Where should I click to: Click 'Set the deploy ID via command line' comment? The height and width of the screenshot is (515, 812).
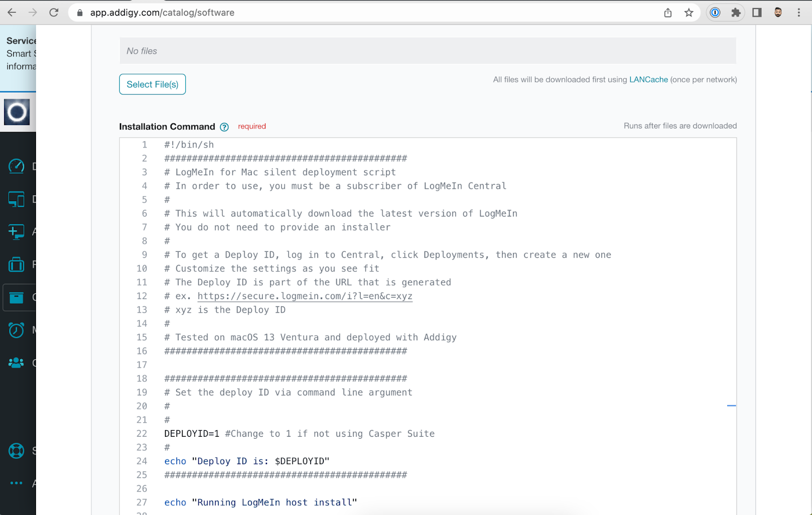[x=288, y=393]
